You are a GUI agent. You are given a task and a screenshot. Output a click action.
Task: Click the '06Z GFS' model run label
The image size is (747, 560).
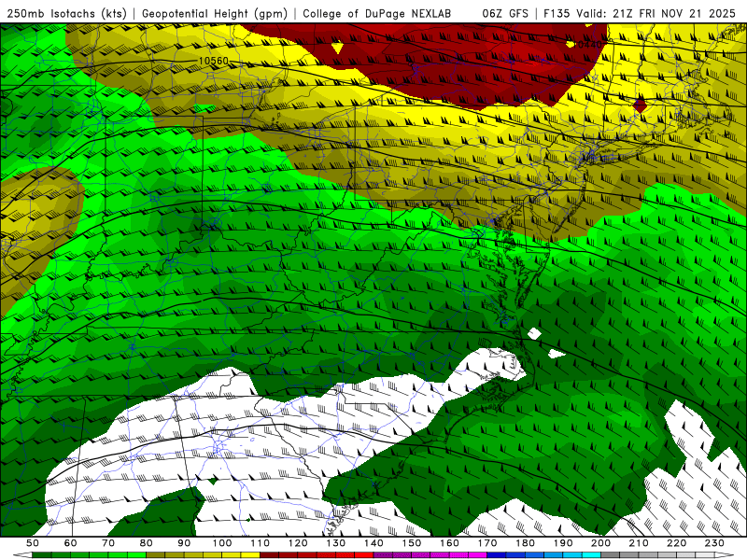pyautogui.click(x=505, y=13)
